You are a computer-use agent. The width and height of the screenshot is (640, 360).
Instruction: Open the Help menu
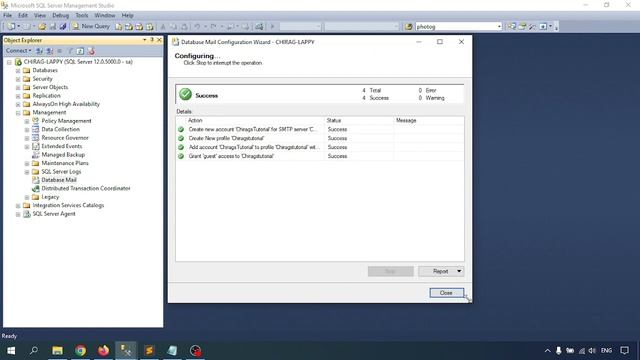point(127,15)
